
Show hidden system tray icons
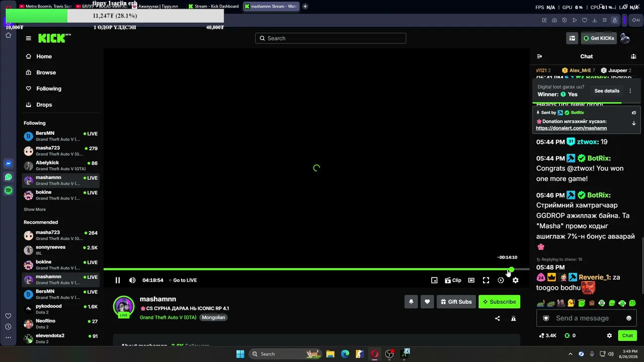tap(570, 354)
